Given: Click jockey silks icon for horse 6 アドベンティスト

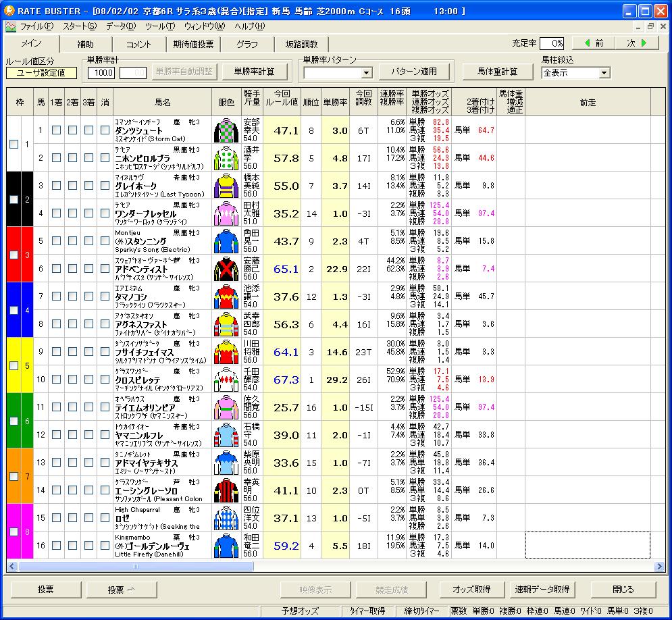Looking at the screenshot, I should coord(226,269).
